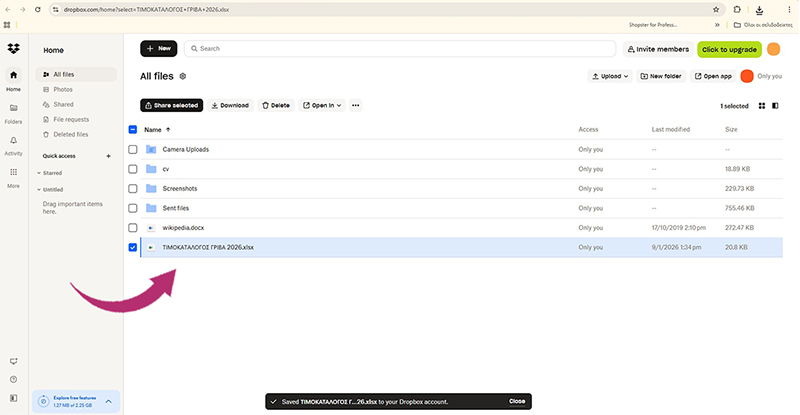The height and width of the screenshot is (415, 800).
Task: Add a Quick access item with plus
Action: (108, 156)
